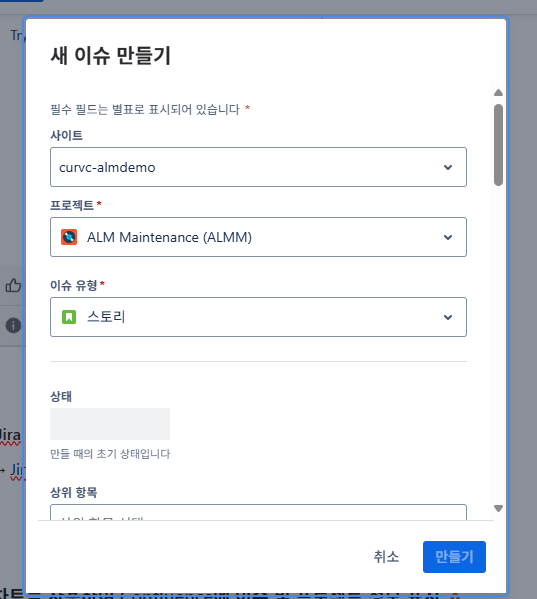
Task: Click the 취소 button
Action: 386,557
